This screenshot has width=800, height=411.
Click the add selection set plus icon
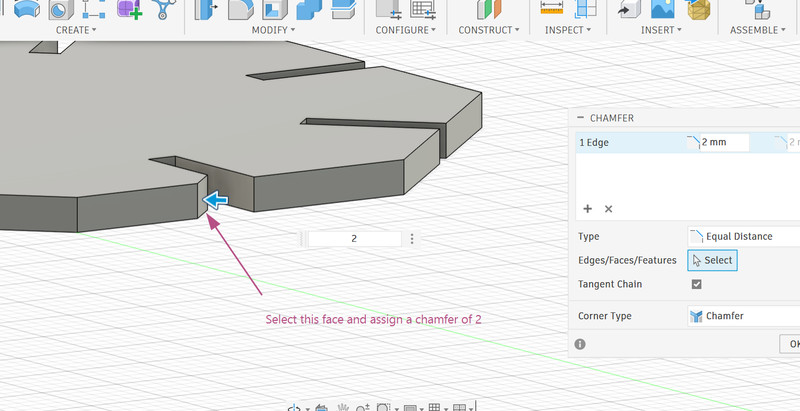click(588, 209)
